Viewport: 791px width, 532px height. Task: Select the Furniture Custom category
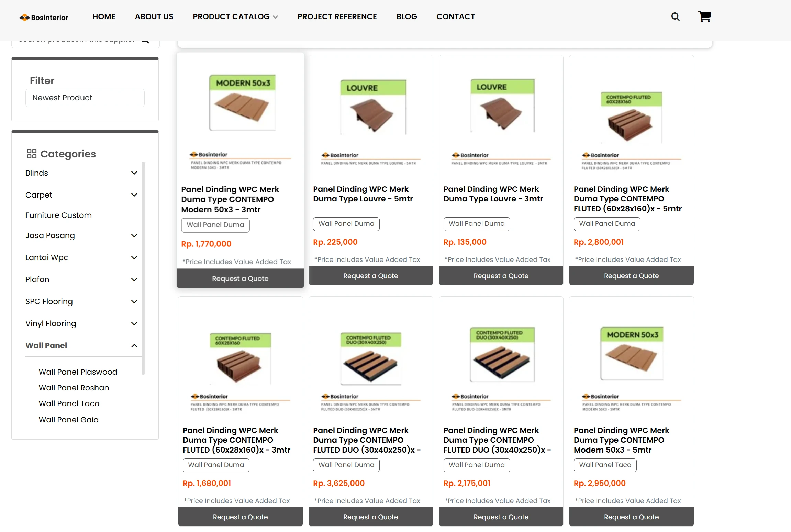coord(58,215)
